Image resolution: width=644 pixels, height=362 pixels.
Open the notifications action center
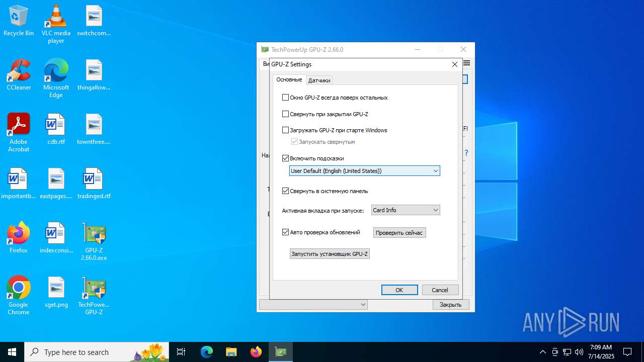(627, 352)
